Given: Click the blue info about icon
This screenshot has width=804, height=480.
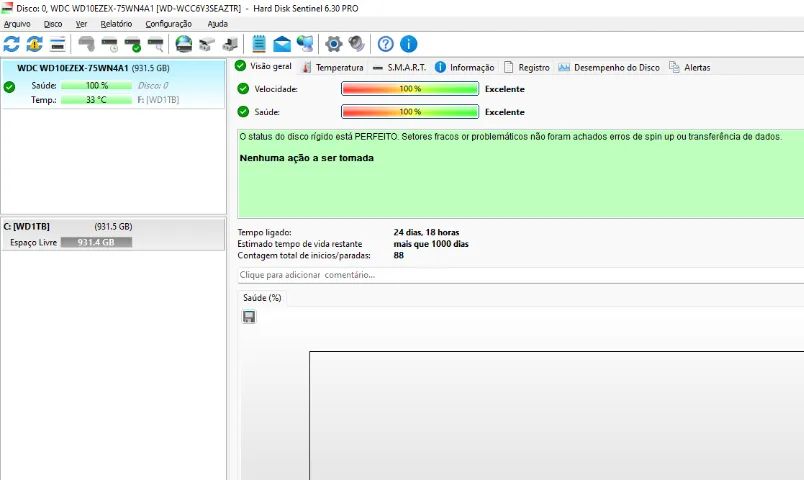Looking at the screenshot, I should [409, 44].
